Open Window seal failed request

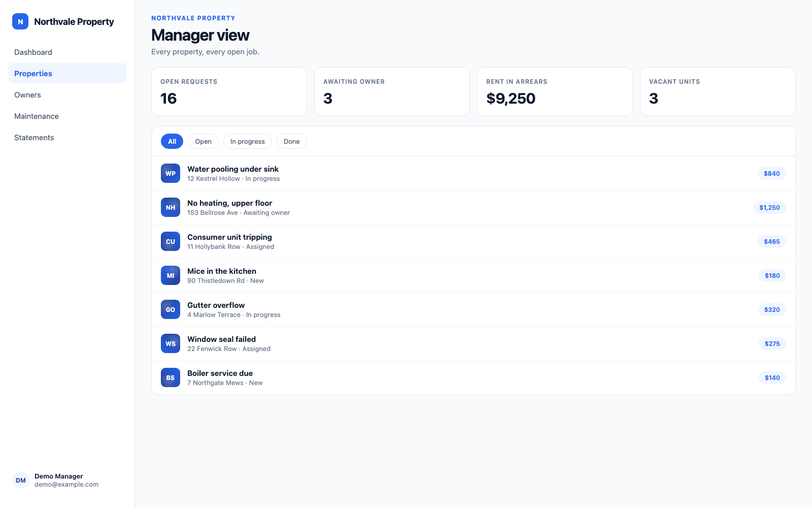[473, 343]
